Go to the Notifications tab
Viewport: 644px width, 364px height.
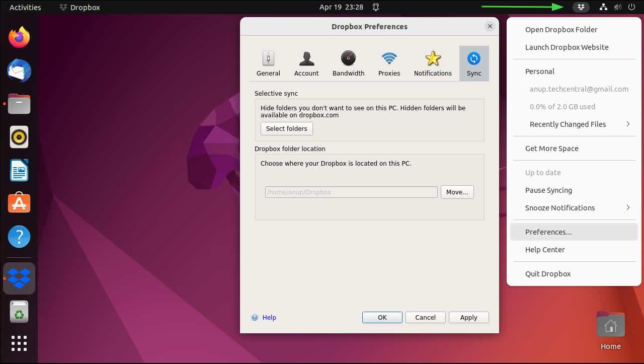(433, 63)
